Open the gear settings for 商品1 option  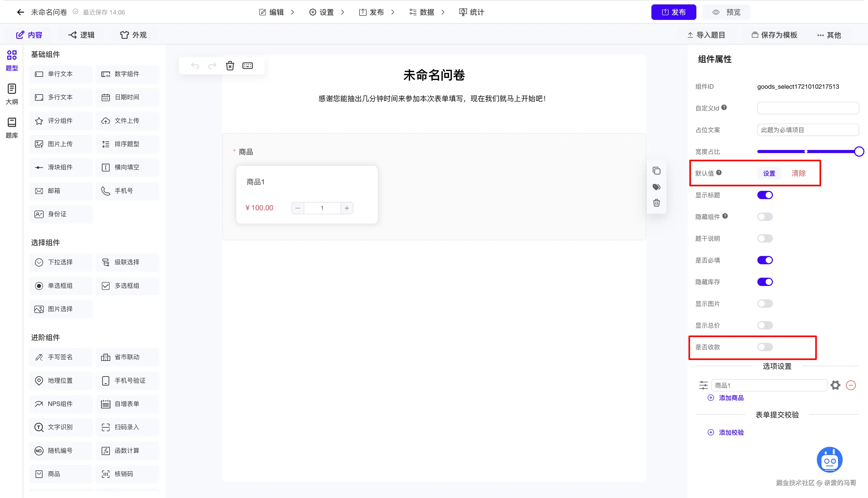pyautogui.click(x=835, y=385)
